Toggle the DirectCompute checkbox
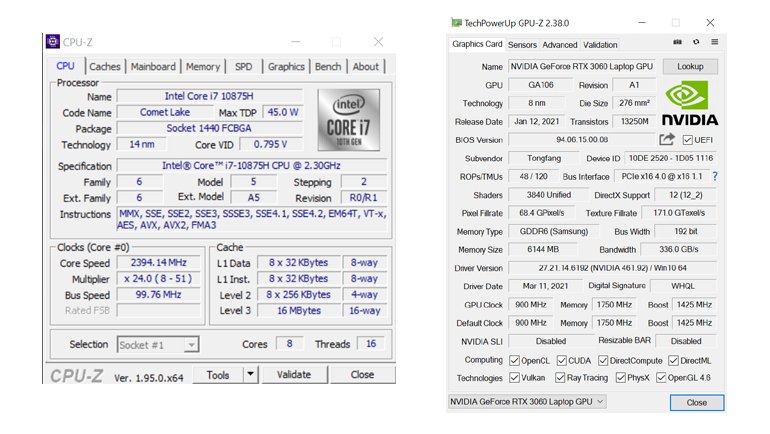Screen dimensions: 770x434 coord(603,361)
